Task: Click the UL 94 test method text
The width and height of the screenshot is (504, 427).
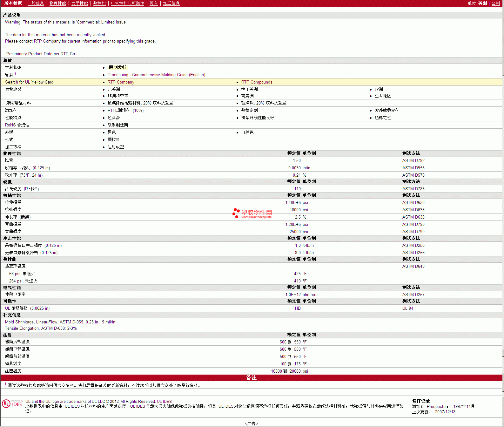Action: point(407,308)
